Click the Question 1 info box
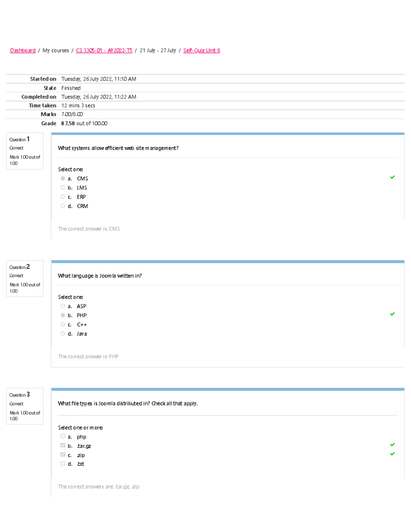Screen dimensions: 411x532 point(25,151)
